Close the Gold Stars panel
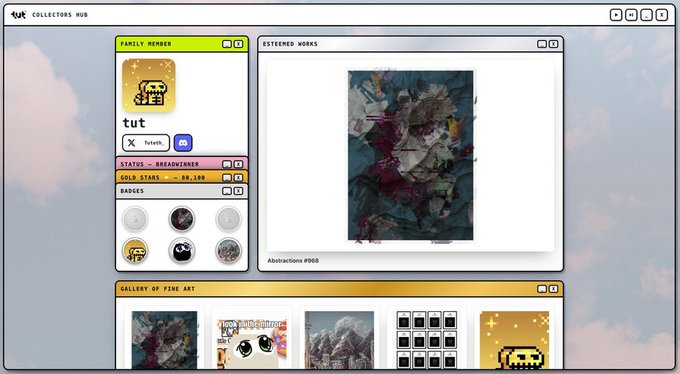 coord(239,177)
